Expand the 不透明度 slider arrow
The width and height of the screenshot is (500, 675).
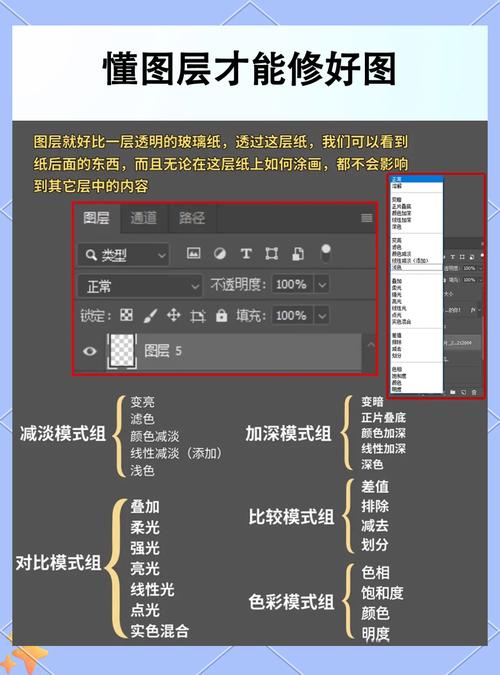point(322,285)
